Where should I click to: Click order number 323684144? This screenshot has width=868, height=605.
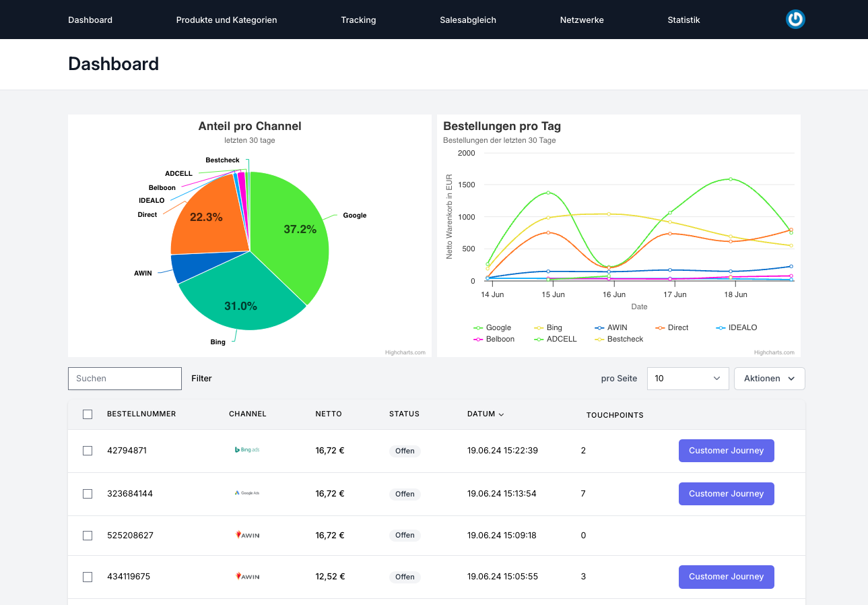tap(130, 494)
